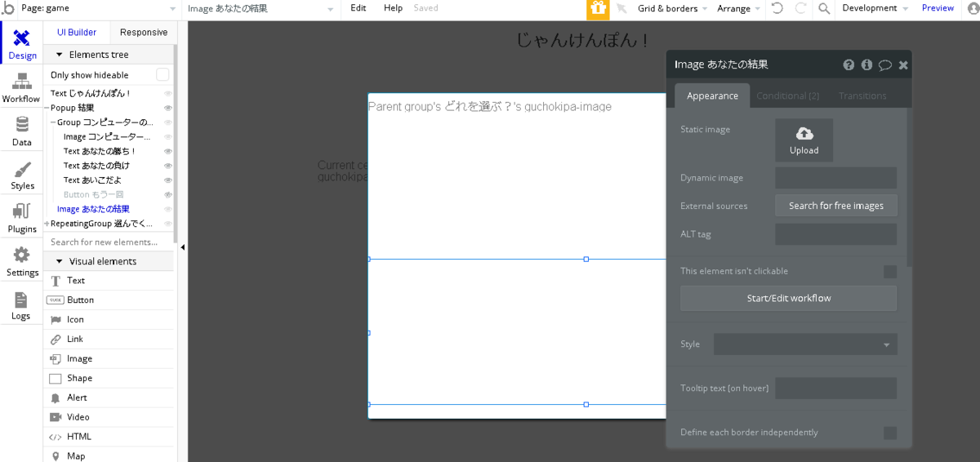Viewport: 980px width, 462px height.
Task: Add an Alert element from palette
Action: coord(109,398)
